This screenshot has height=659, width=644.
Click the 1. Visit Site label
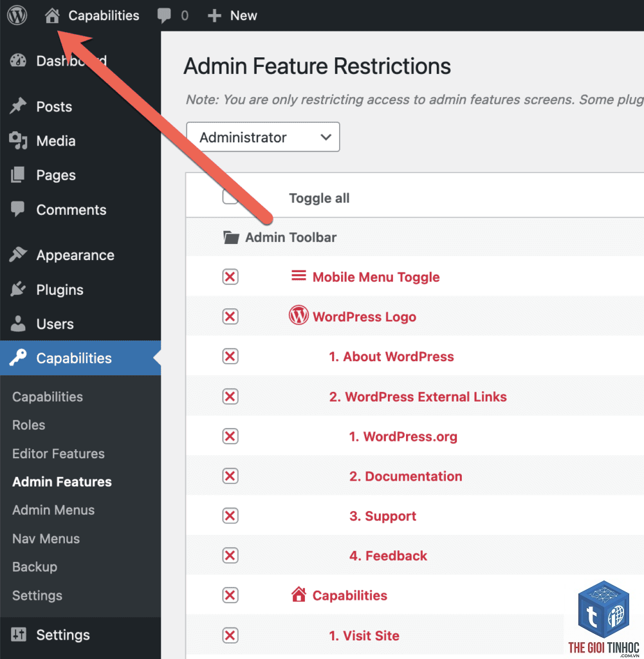364,635
